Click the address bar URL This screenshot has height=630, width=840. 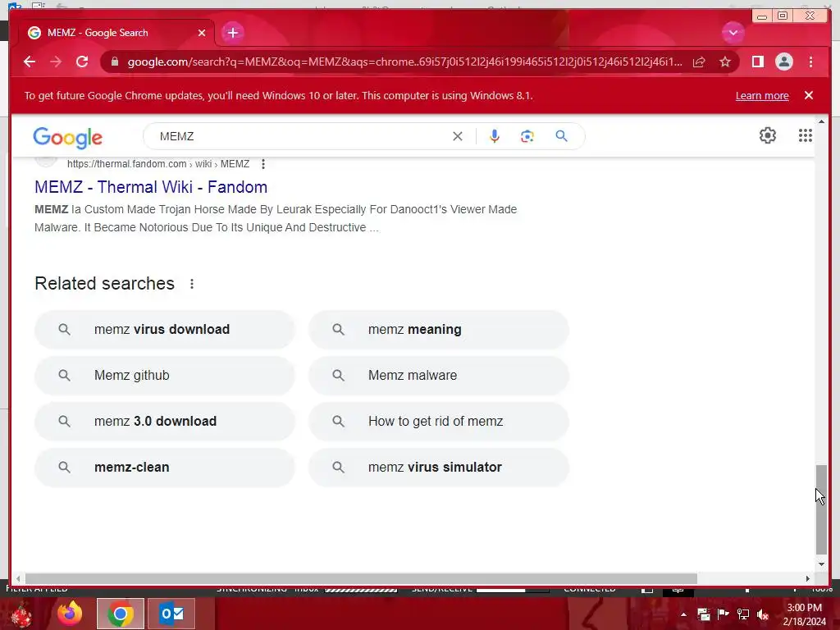[x=404, y=62]
